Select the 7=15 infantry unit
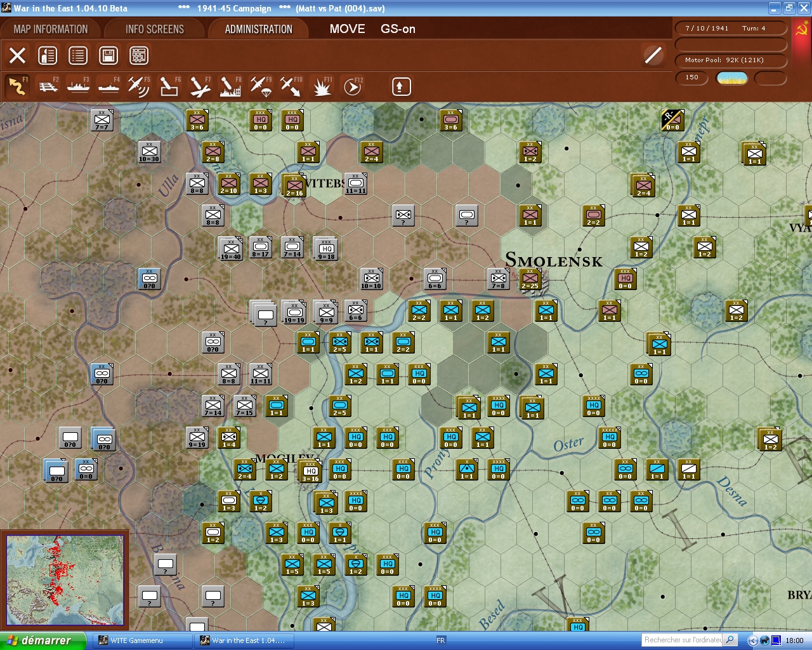 click(x=245, y=406)
